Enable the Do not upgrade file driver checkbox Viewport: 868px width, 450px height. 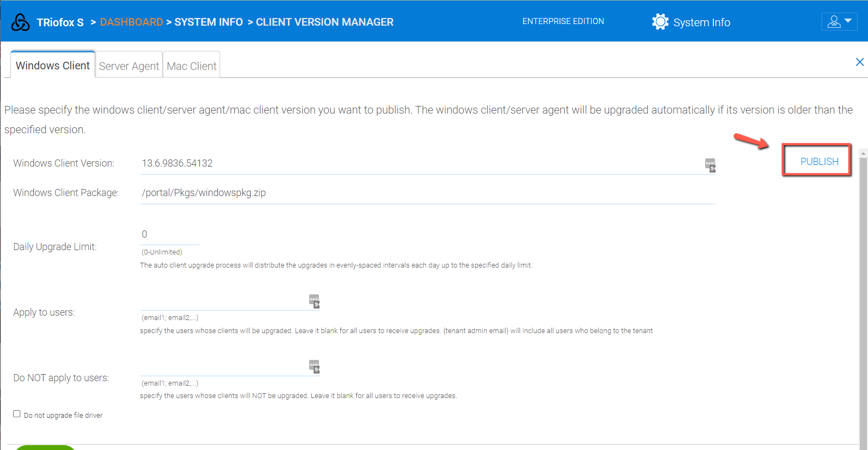(17, 414)
